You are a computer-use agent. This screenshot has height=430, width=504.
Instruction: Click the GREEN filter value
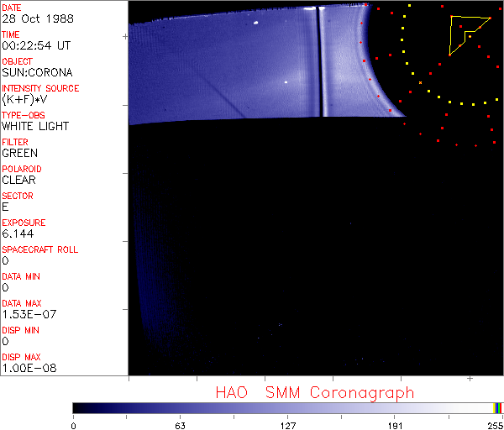click(19, 153)
